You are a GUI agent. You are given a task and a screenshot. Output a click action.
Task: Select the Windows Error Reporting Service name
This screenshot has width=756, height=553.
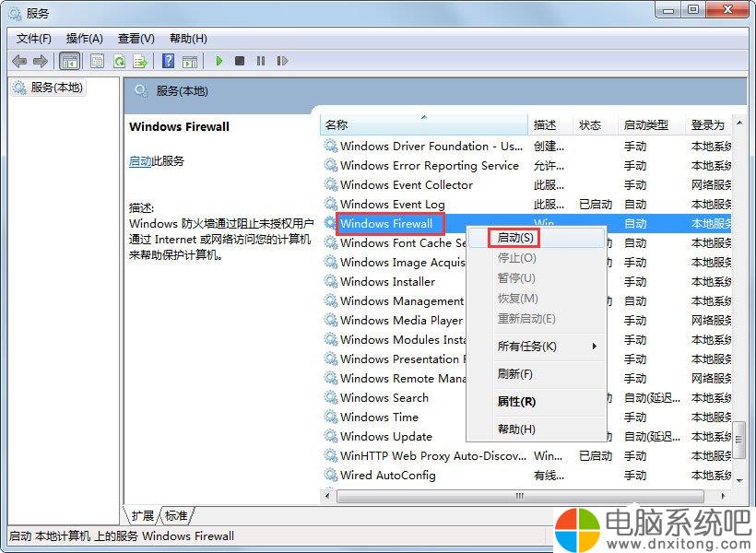coord(430,165)
